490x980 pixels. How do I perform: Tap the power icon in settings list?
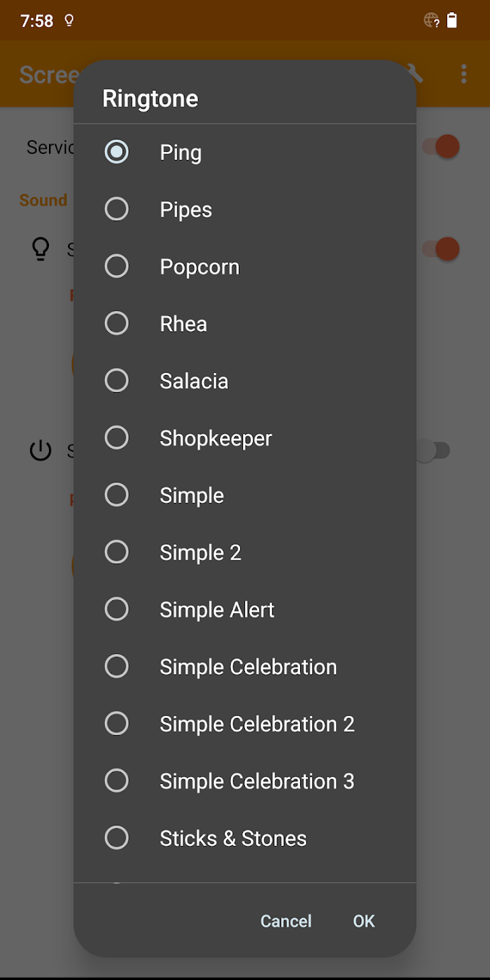coord(41,451)
